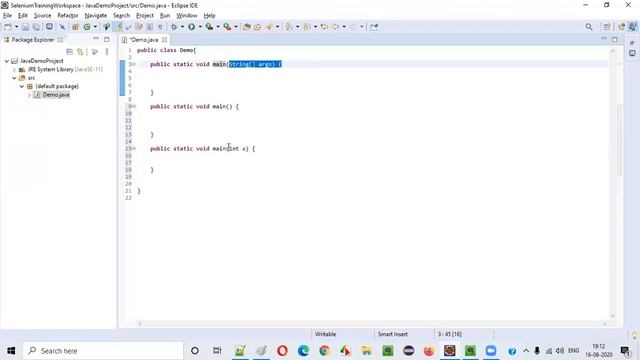640x360 pixels.
Task: Expand the JRE System Library node
Action: pyautogui.click(x=14, y=69)
